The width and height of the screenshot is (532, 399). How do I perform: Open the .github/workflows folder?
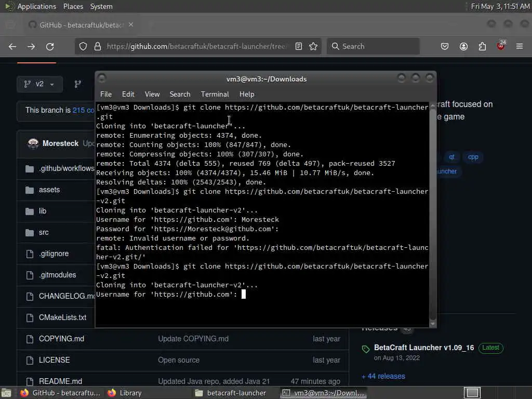click(66, 168)
